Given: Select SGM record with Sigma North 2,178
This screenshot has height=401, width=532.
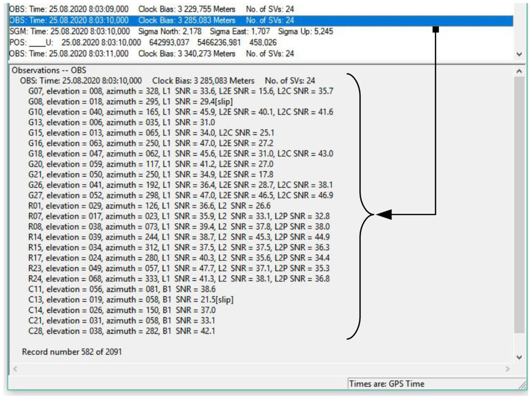Looking at the screenshot, I should (171, 31).
